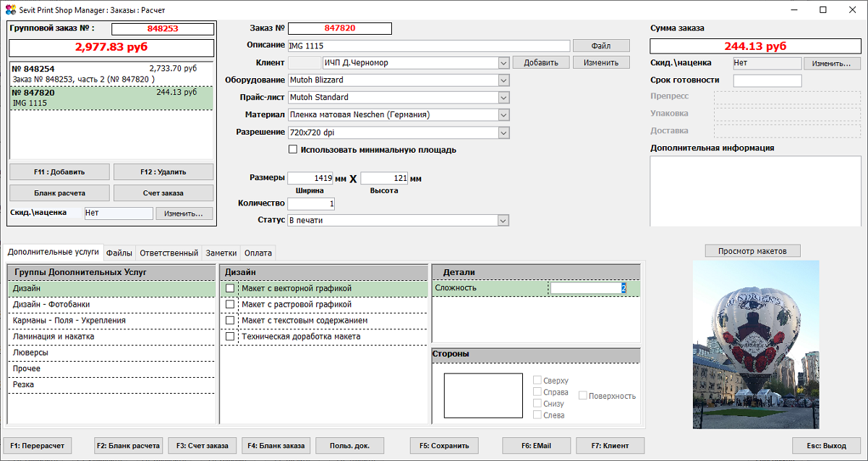Image resolution: width=868 pixels, height=461 pixels.
Task: Select order '№ 847820' in list
Action: click(111, 98)
